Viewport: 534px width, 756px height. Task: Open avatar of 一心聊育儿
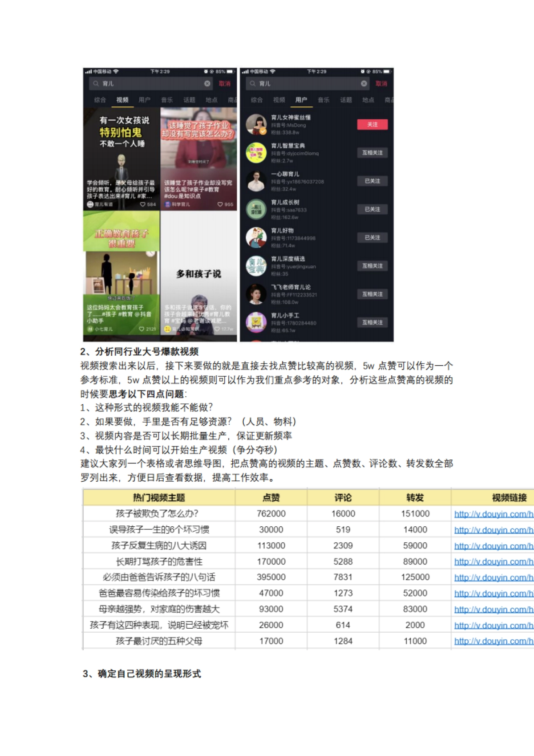click(256, 181)
